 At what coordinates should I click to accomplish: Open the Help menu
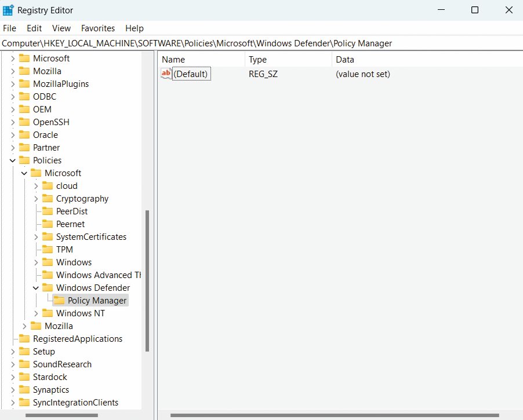pyautogui.click(x=135, y=28)
